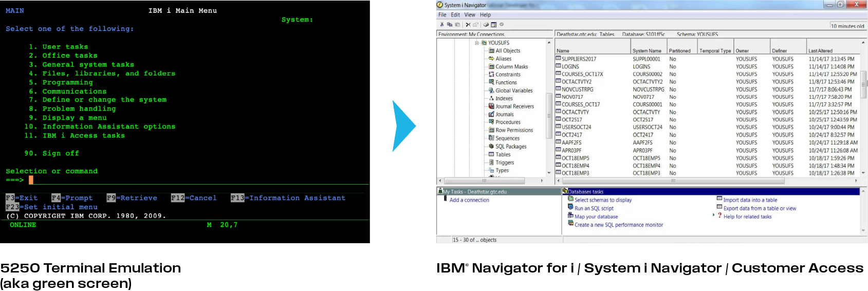Click F13=Information Assistant in terminal
Viewport: 868px width, 291px height.
pos(288,198)
